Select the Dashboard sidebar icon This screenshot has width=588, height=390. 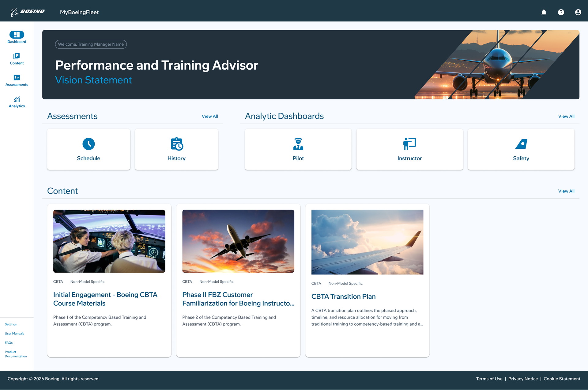(17, 35)
